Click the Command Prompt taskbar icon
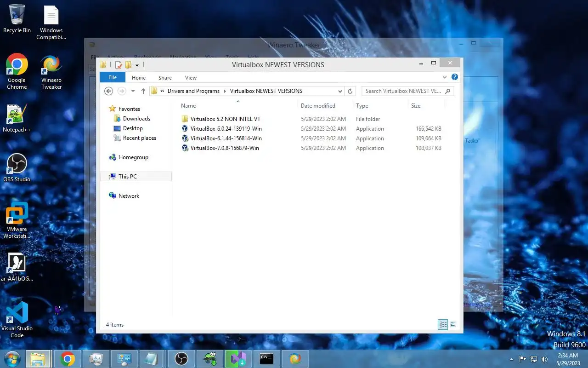The width and height of the screenshot is (588, 368). [x=266, y=359]
